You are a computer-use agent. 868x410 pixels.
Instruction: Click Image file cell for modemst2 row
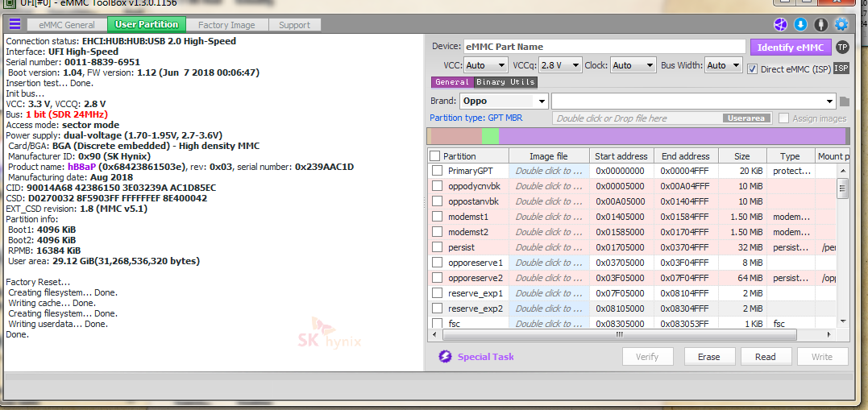(x=549, y=232)
